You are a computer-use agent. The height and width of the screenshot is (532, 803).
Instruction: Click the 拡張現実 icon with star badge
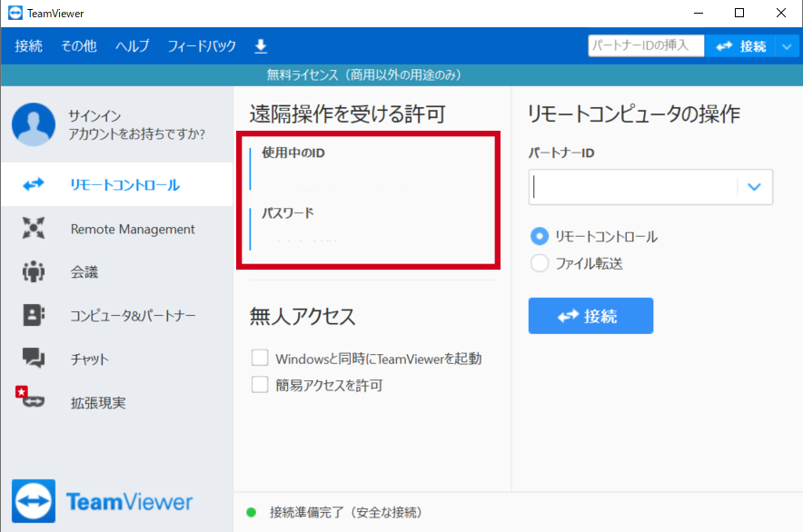point(30,397)
